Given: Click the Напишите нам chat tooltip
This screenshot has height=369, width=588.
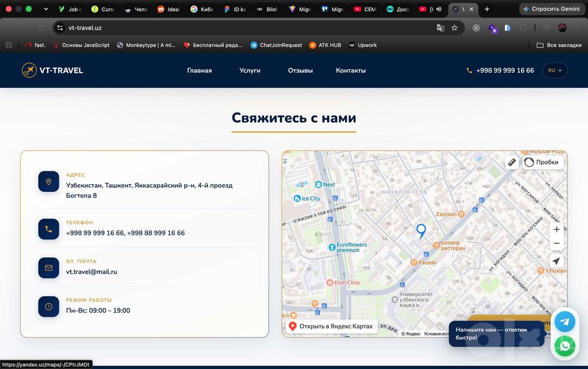Looking at the screenshot, I should click(496, 333).
